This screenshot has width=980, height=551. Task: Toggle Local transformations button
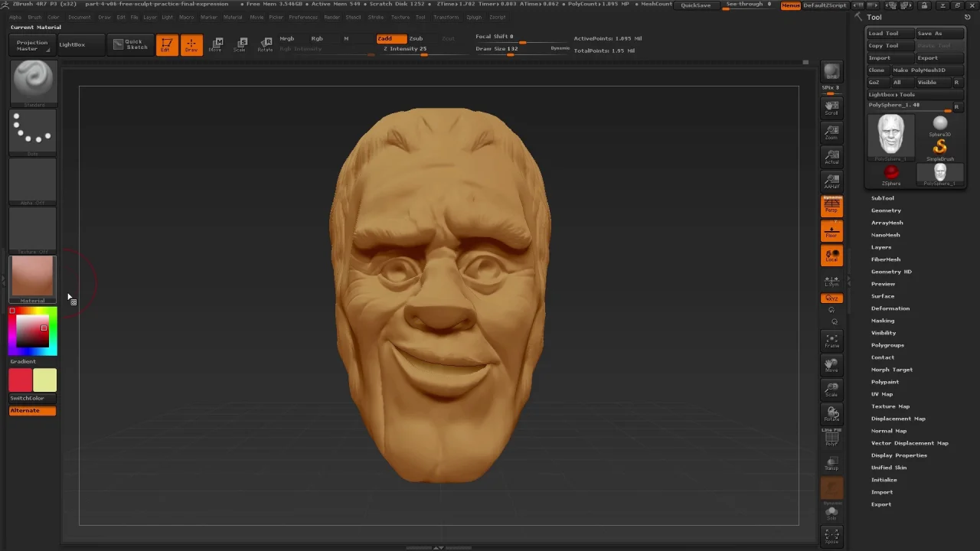click(831, 256)
